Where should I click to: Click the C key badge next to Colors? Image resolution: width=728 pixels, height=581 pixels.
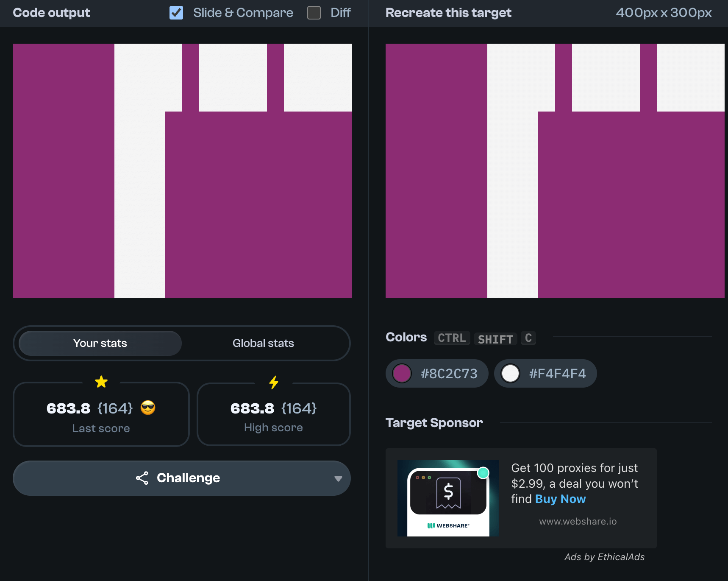tap(528, 338)
